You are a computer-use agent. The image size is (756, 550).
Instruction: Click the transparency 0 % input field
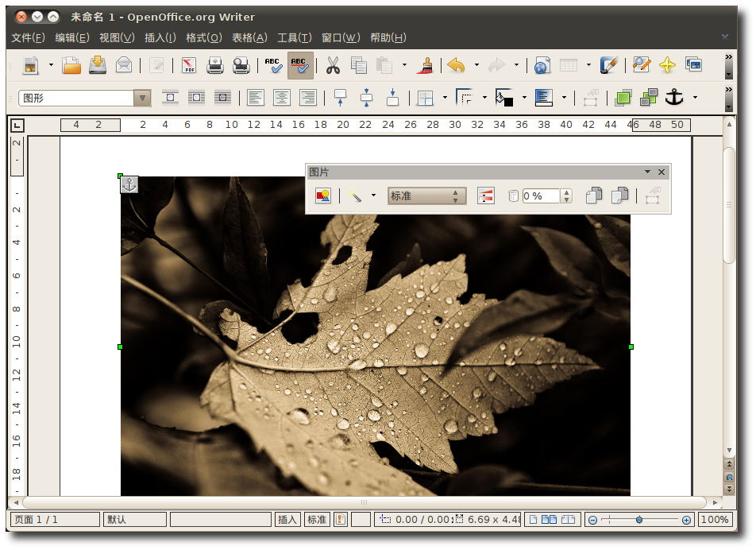pyautogui.click(x=540, y=196)
